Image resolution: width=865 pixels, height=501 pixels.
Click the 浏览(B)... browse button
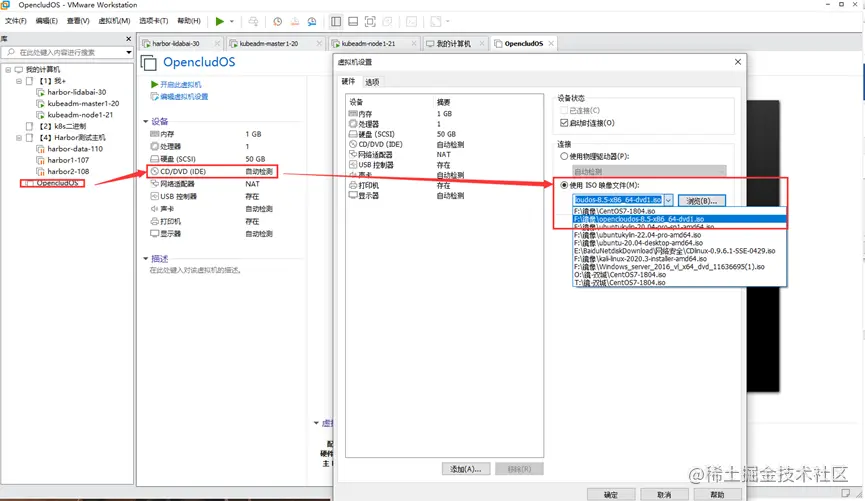pyautogui.click(x=702, y=201)
